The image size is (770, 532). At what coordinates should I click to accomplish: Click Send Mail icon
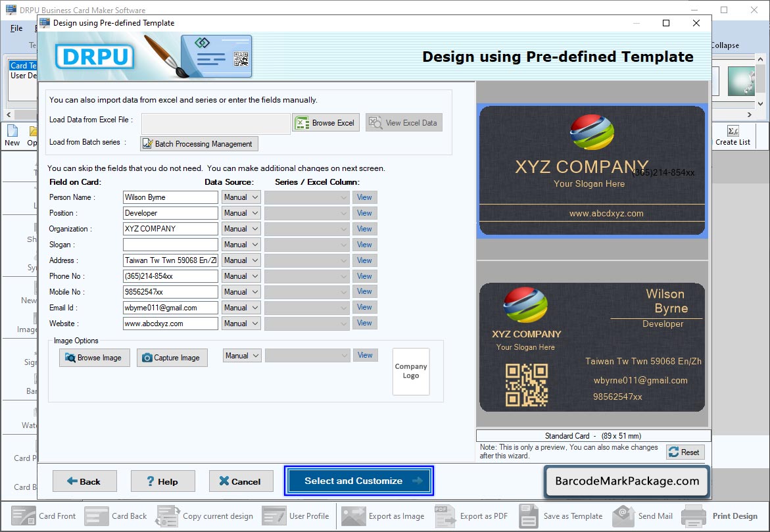642,516
